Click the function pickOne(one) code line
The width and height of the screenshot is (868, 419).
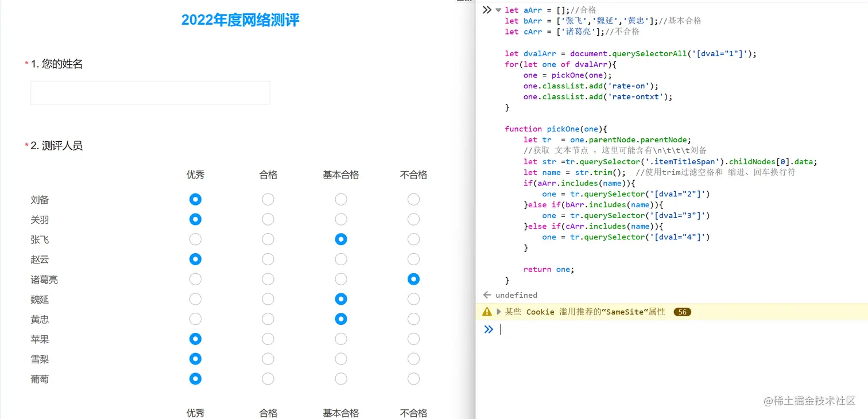(556, 129)
